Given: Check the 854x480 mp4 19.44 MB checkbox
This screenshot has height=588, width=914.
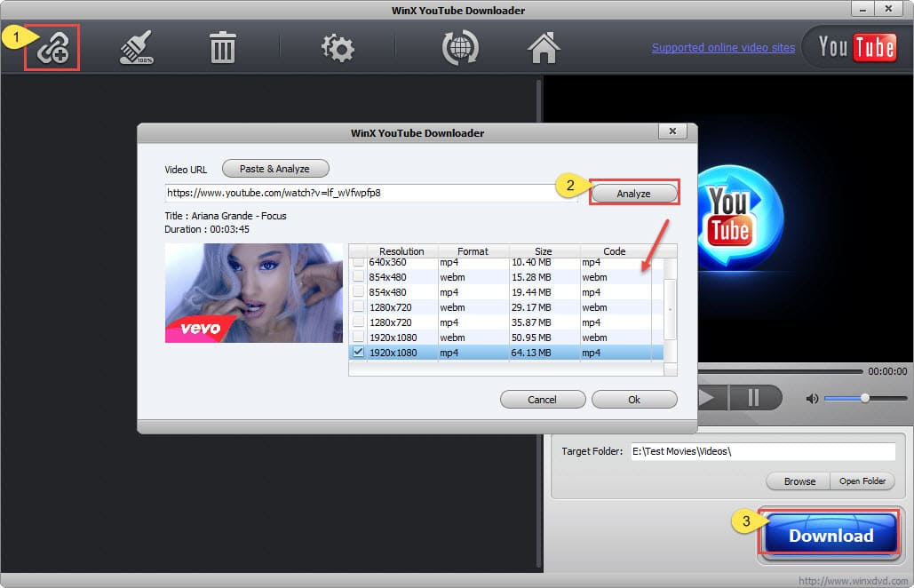Looking at the screenshot, I should point(358,292).
